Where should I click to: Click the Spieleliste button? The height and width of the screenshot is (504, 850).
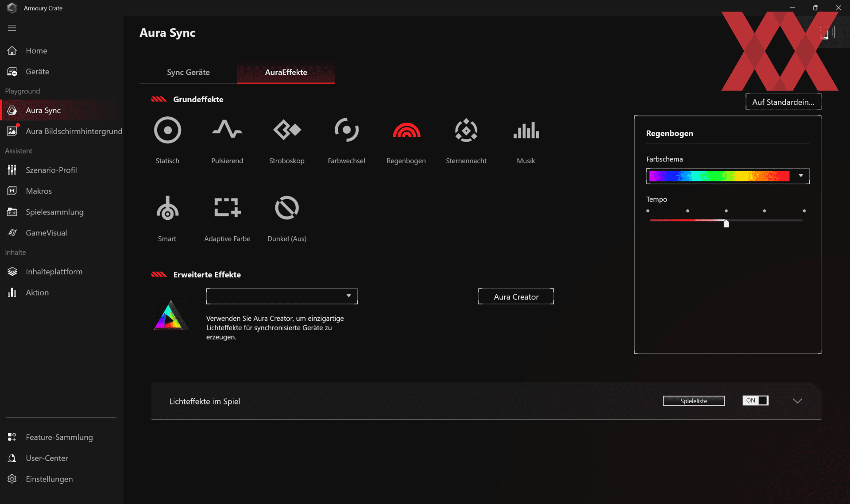693,401
